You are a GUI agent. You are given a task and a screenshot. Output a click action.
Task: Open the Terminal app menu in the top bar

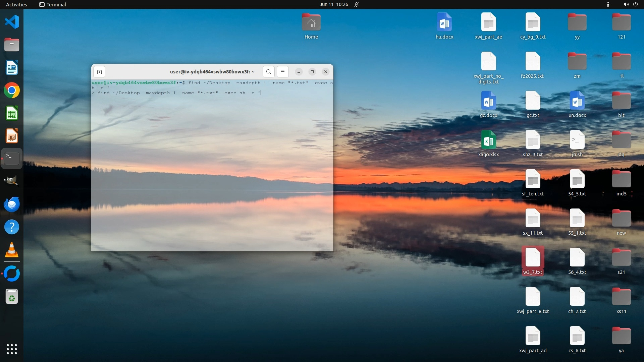click(x=53, y=4)
